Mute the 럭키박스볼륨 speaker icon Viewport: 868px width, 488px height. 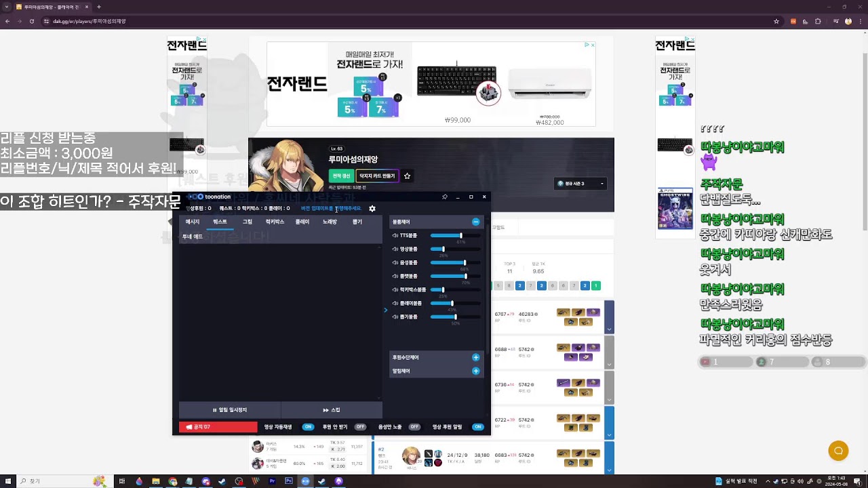pos(395,289)
